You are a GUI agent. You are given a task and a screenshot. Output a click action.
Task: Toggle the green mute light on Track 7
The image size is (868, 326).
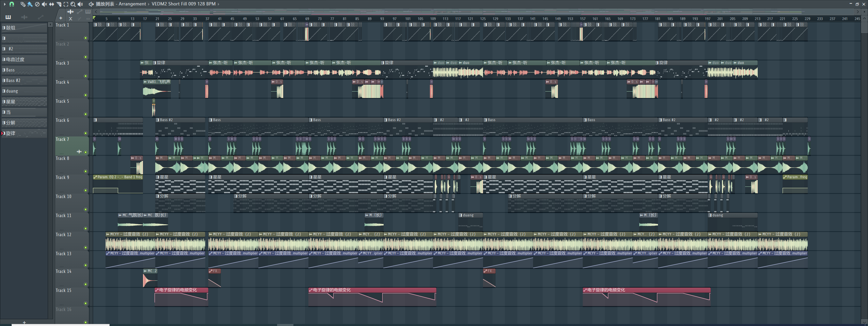[85, 152]
